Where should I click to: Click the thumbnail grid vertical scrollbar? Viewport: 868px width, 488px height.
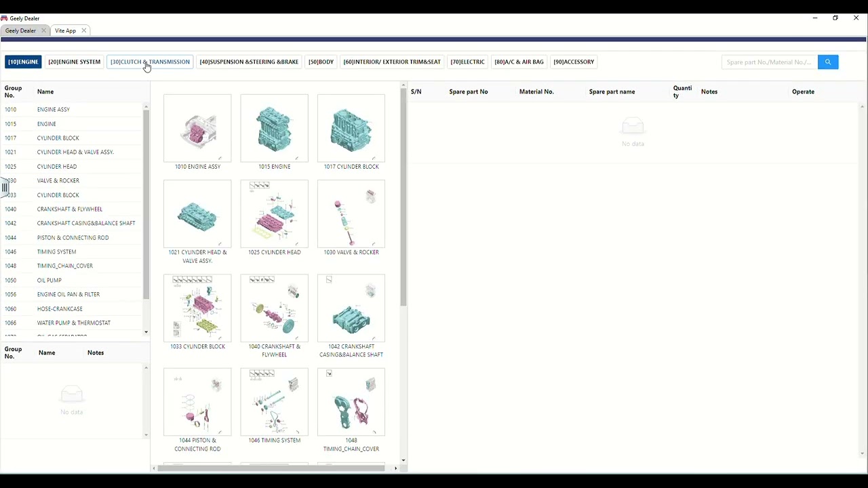coord(403,197)
